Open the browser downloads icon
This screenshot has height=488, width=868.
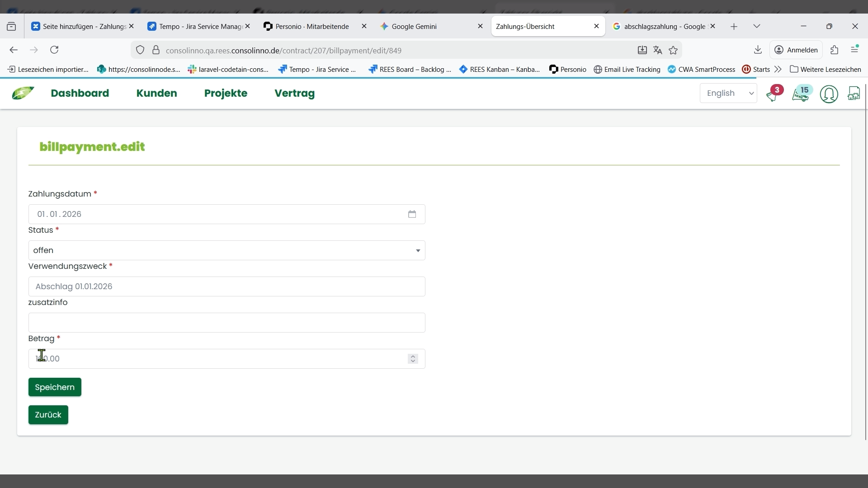coord(758,50)
